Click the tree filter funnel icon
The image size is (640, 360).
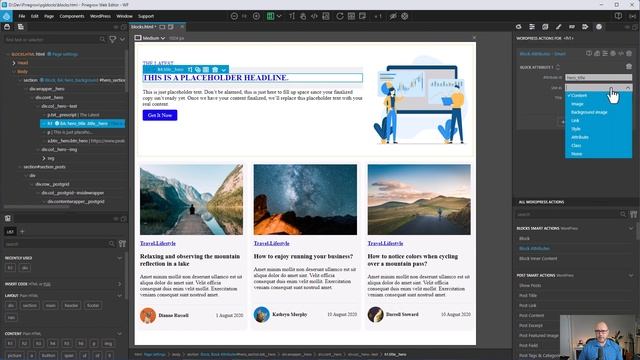tap(113, 40)
